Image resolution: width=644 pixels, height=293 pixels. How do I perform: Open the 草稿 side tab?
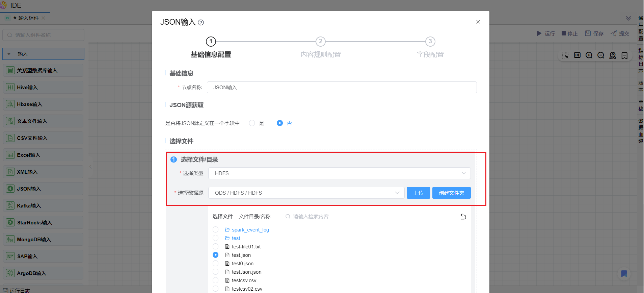(641, 105)
